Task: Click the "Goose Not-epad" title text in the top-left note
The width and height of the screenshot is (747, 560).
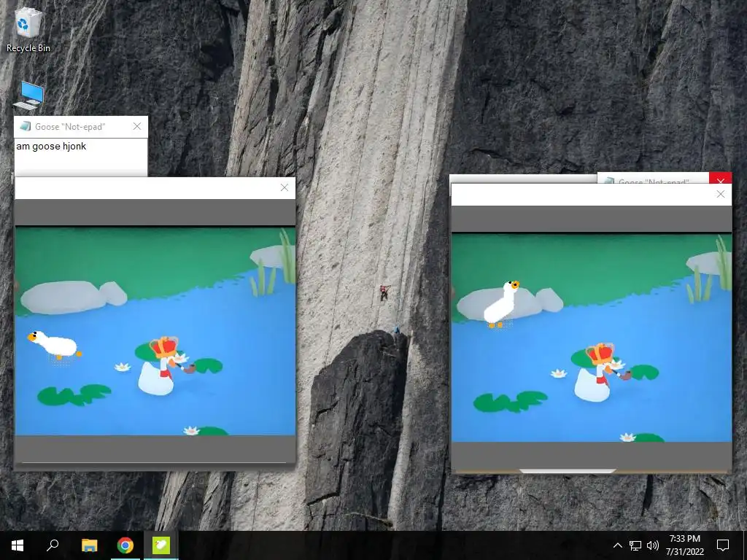Action: click(x=70, y=127)
